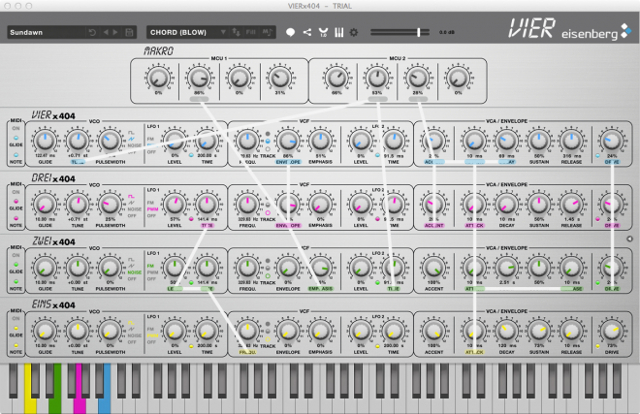Open settings via the gear icon

354,32
